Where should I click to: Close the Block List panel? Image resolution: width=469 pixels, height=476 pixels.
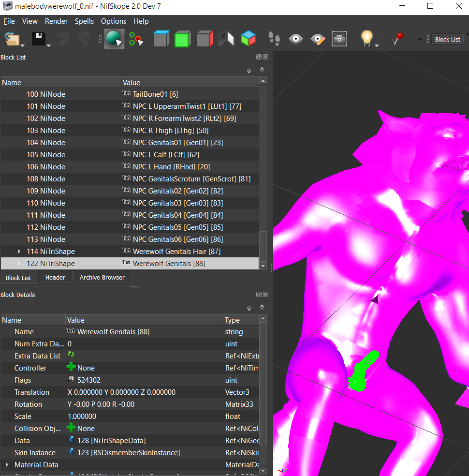266,57
